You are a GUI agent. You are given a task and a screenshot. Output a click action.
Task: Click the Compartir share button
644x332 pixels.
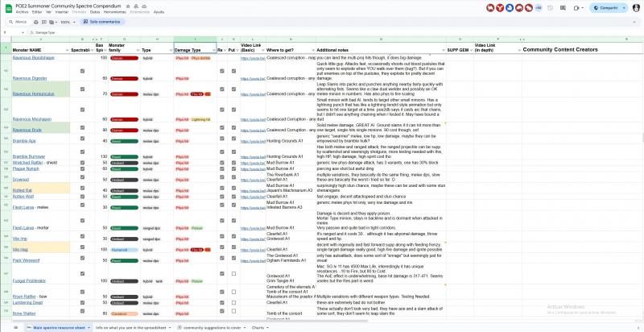click(606, 8)
